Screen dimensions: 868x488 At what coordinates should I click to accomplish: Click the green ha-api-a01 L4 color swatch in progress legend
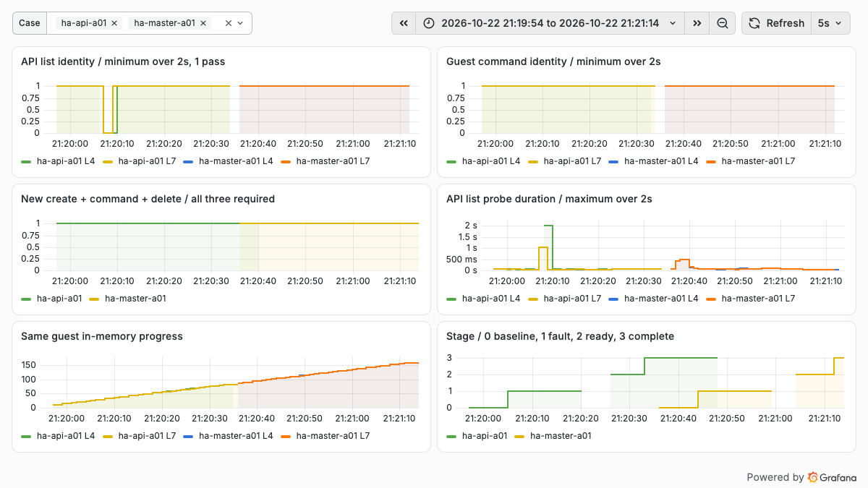pyautogui.click(x=27, y=436)
